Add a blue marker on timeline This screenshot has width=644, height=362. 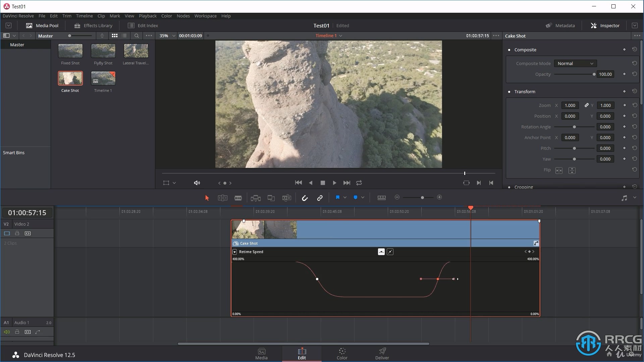(x=356, y=197)
